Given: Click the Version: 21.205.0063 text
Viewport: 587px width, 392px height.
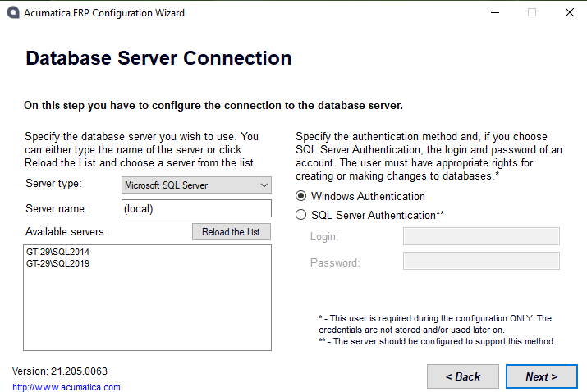Looking at the screenshot, I should pos(60,371).
